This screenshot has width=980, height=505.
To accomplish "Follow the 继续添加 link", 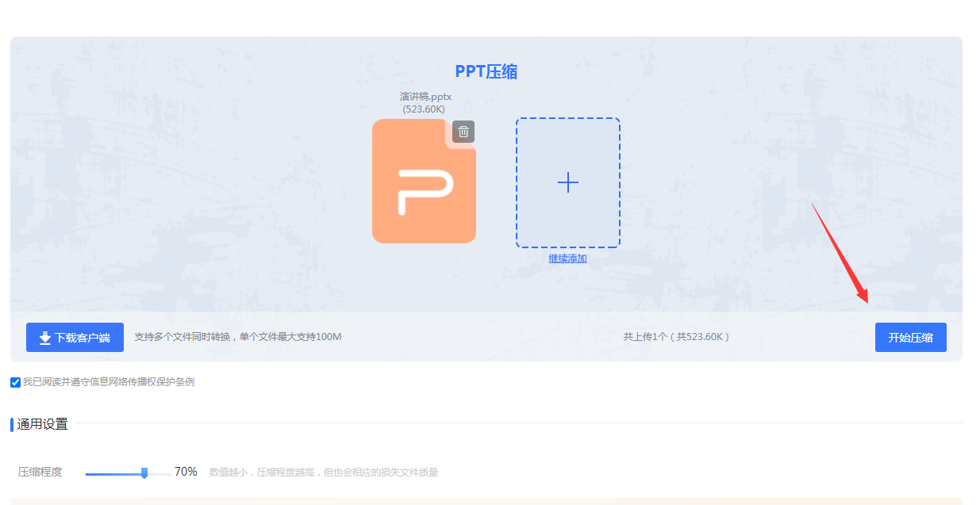I will coord(568,258).
